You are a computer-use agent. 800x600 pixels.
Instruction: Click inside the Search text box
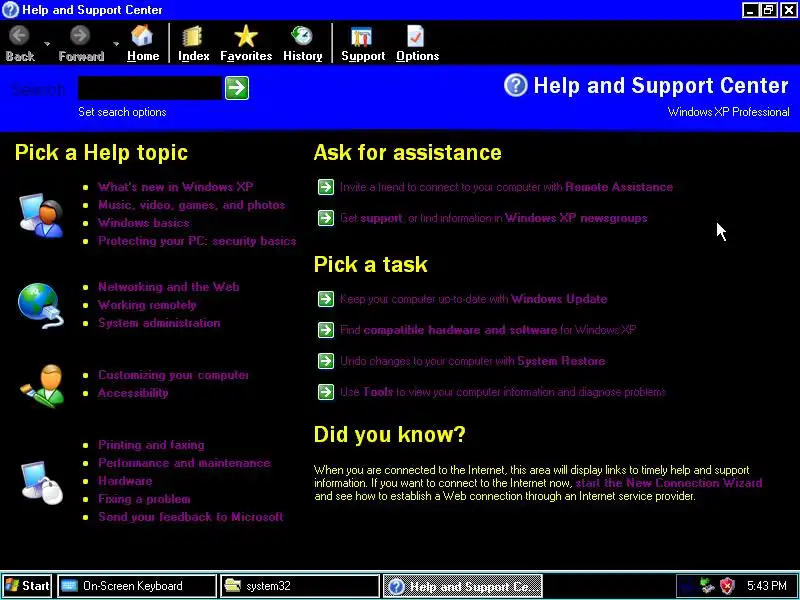coord(150,88)
